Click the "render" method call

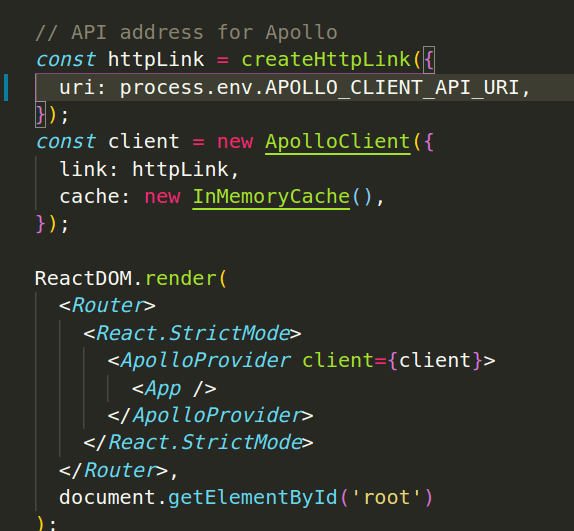181,278
